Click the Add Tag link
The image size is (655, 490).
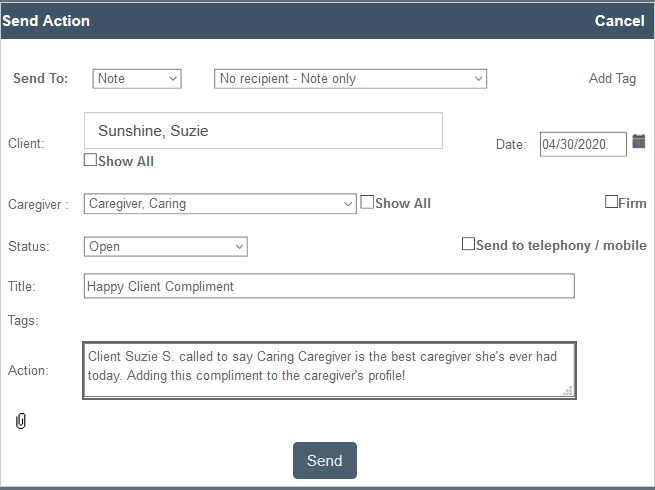point(612,79)
